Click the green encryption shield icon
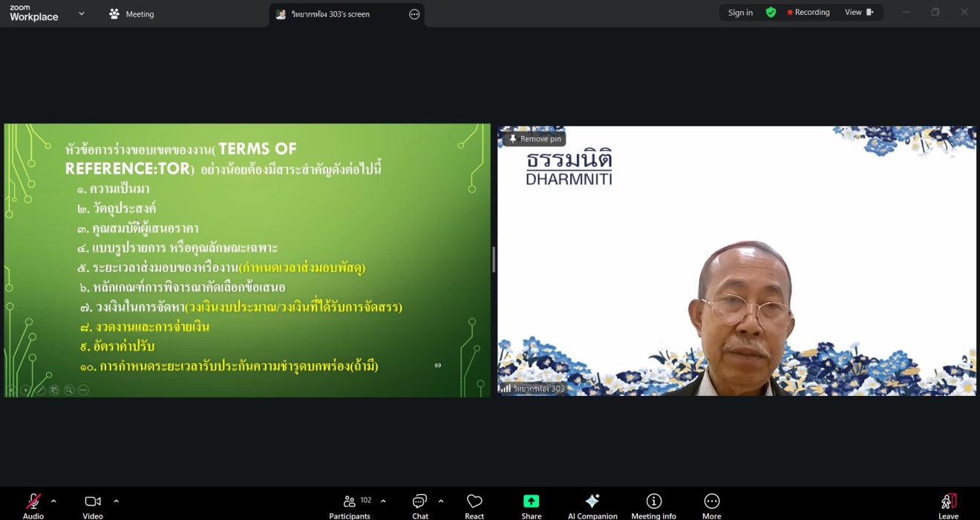 [x=771, y=13]
